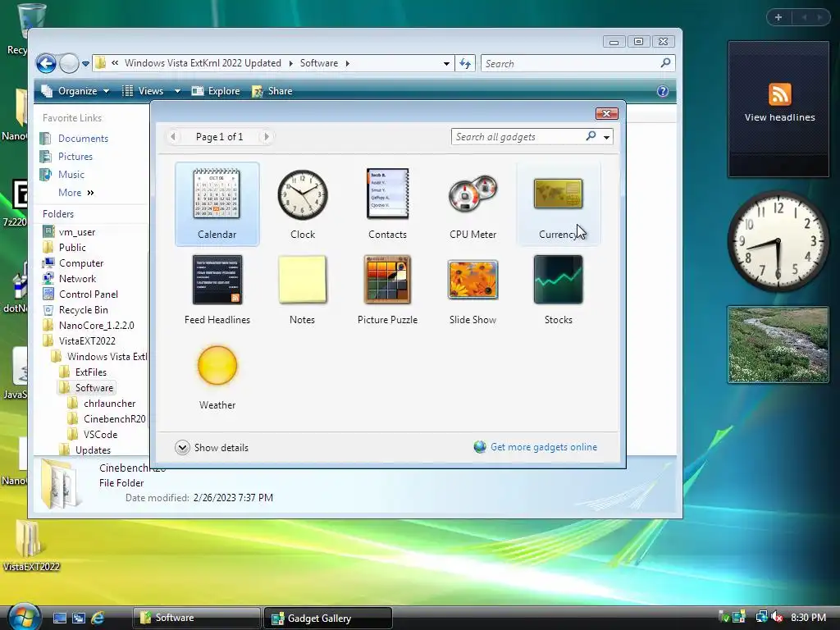
Task: Select the CPU Meter gadget
Action: coord(472,204)
